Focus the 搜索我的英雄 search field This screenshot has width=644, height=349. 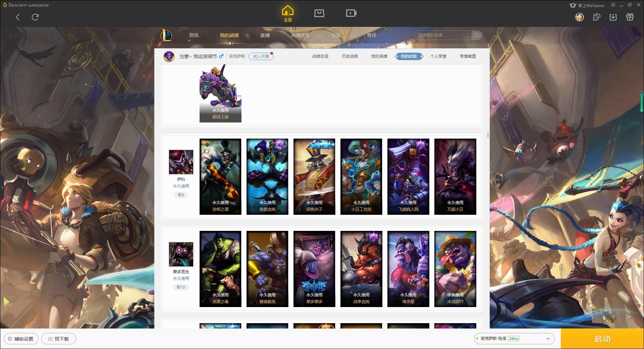pyautogui.click(x=443, y=35)
